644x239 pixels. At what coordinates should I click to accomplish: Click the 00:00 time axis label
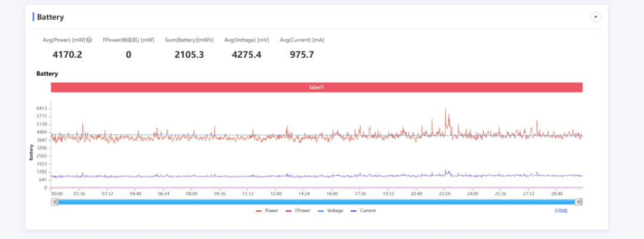57,194
